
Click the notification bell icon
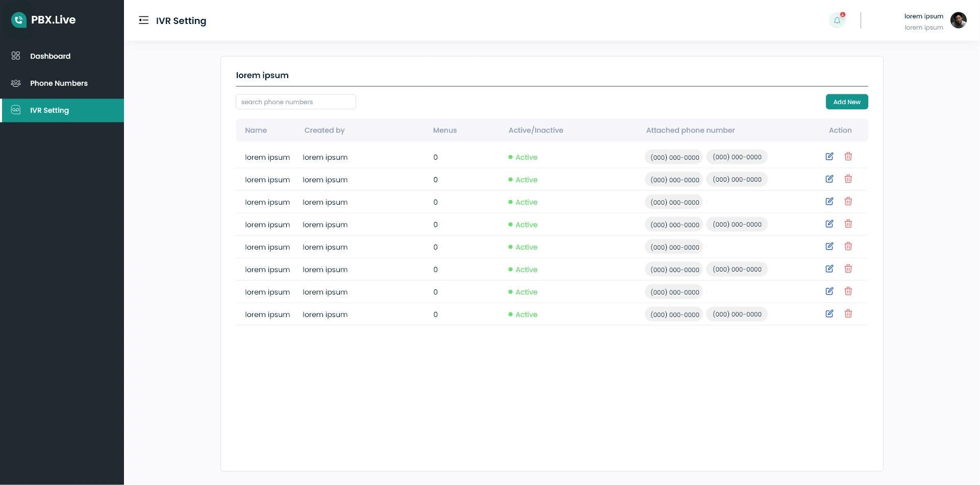pyautogui.click(x=837, y=20)
